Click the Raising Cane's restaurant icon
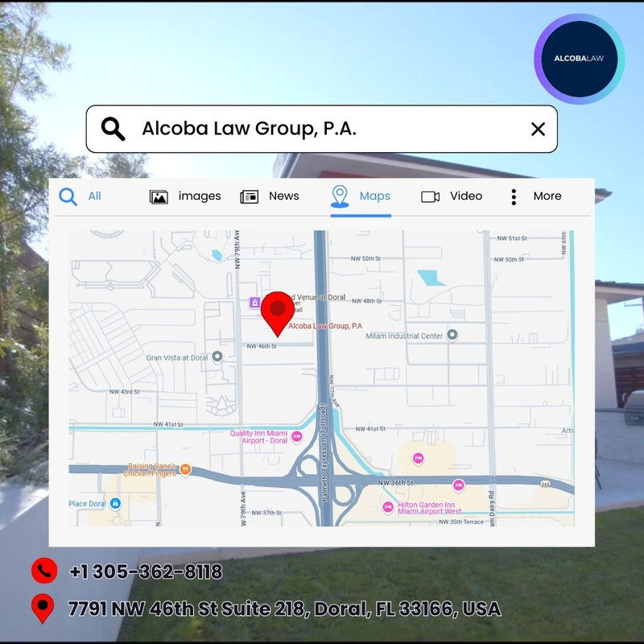This screenshot has width=644, height=644. 185,469
